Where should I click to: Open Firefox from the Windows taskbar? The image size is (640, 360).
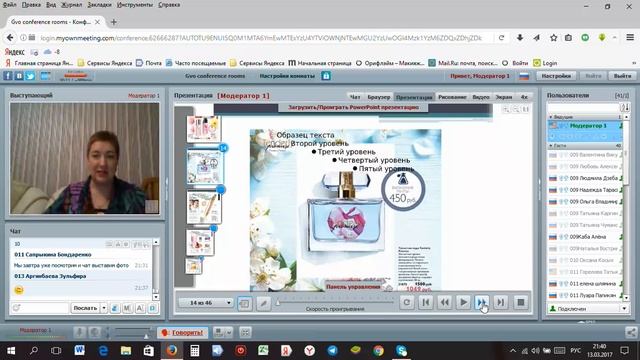coord(171,350)
